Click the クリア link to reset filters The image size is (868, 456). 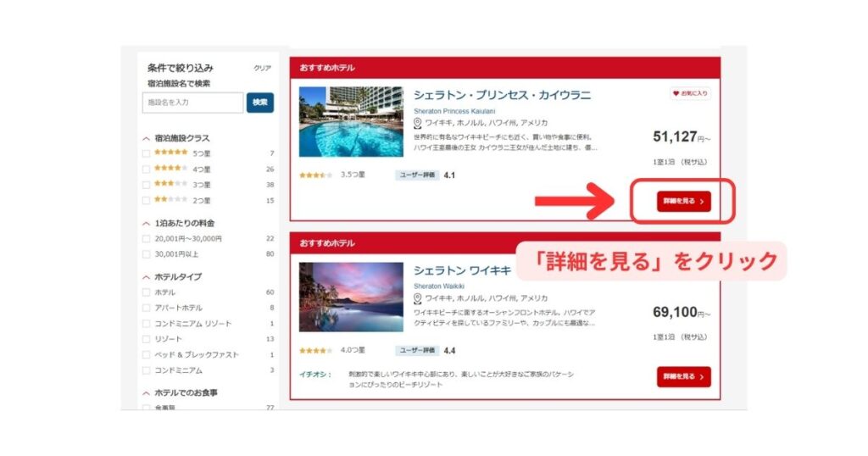(x=262, y=68)
